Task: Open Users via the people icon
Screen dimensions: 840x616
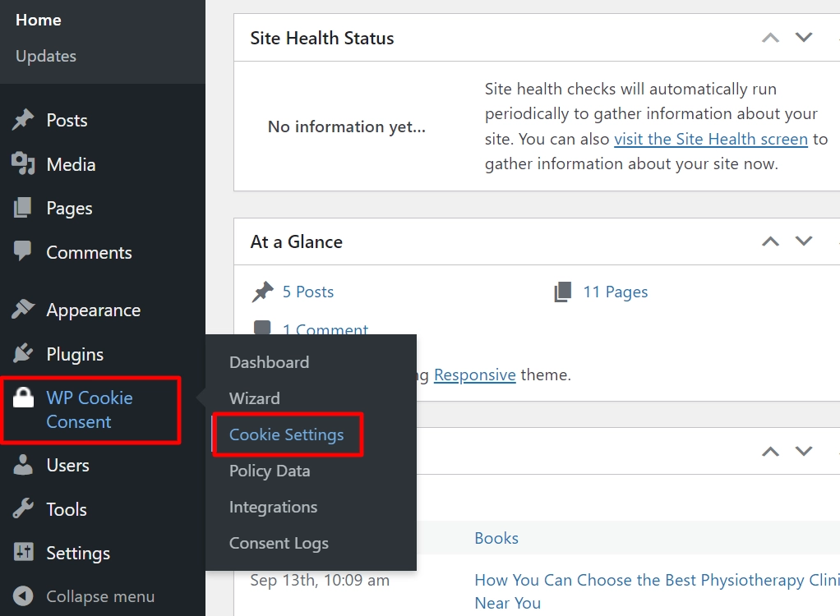Action: click(x=22, y=465)
